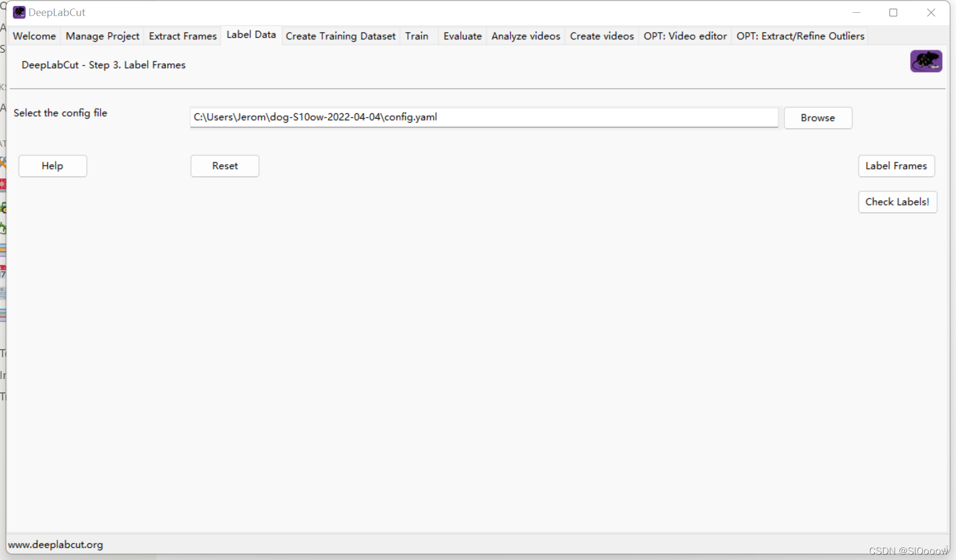The image size is (956, 560).
Task: Maximize the DeepLabCut window
Action: click(893, 13)
